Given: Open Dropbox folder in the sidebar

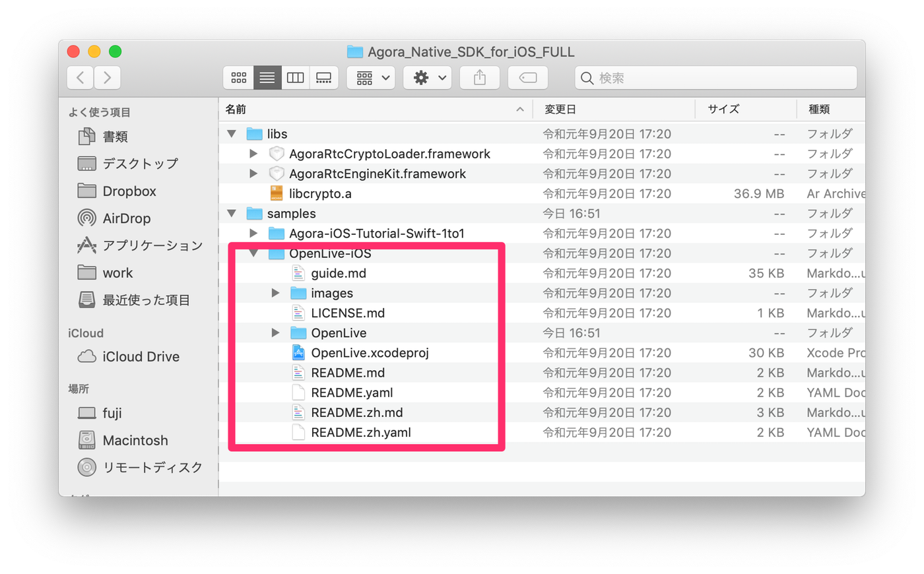Looking at the screenshot, I should point(116,191).
